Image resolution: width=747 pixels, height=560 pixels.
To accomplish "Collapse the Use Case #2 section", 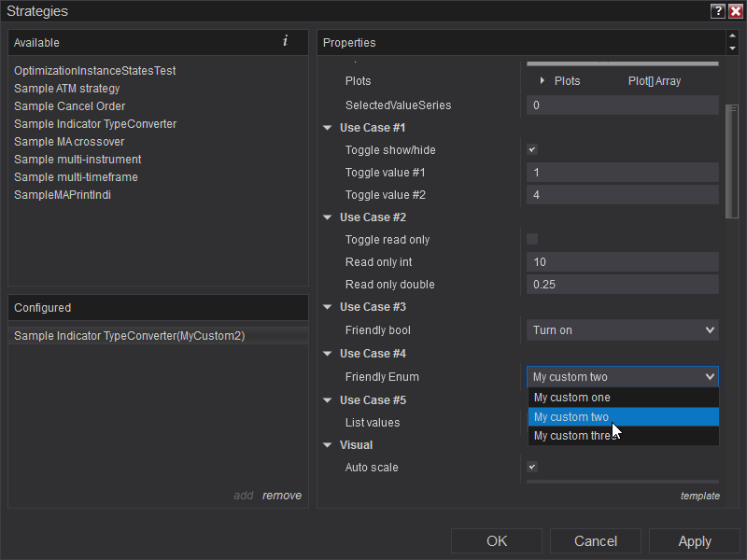I will 328,217.
